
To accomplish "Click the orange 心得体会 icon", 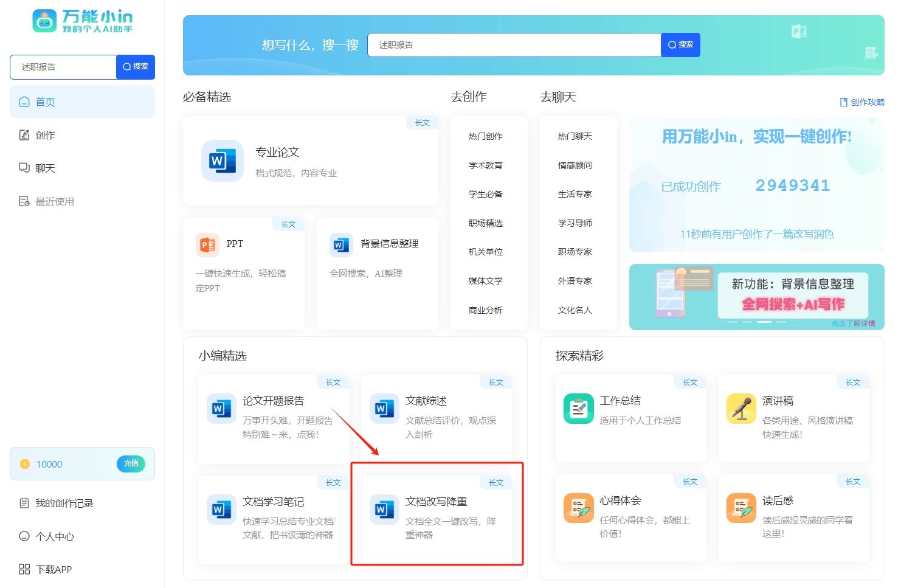I will click(x=578, y=508).
